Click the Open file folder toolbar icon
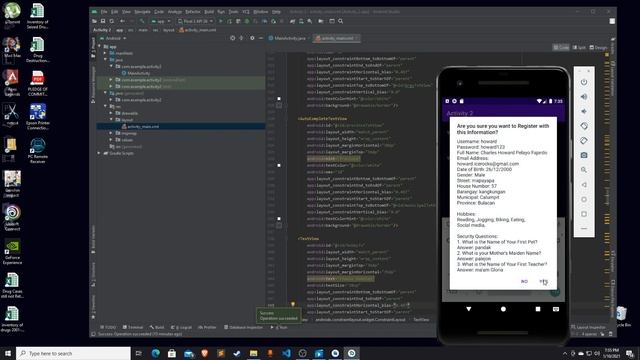Viewport: 640px width, 360px height. pos(94,21)
